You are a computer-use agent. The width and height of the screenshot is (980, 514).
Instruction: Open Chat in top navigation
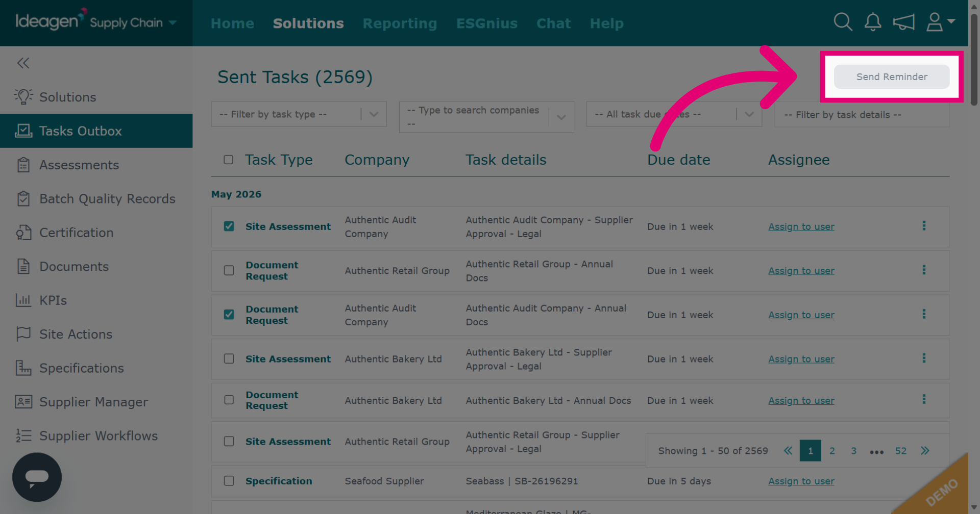(553, 23)
